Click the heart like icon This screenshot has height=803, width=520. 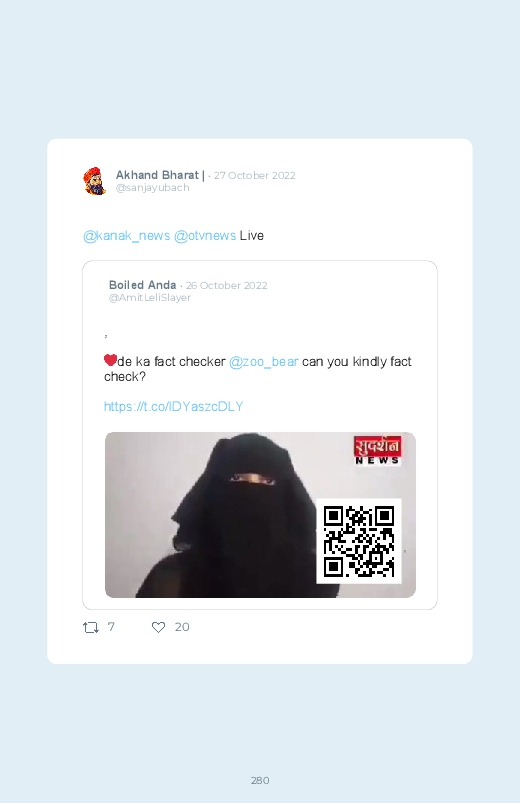pos(158,627)
